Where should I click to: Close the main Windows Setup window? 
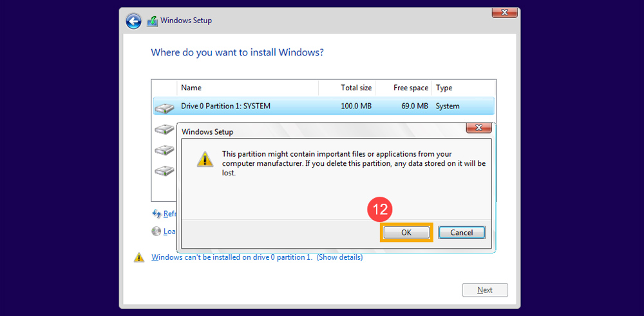(x=505, y=12)
